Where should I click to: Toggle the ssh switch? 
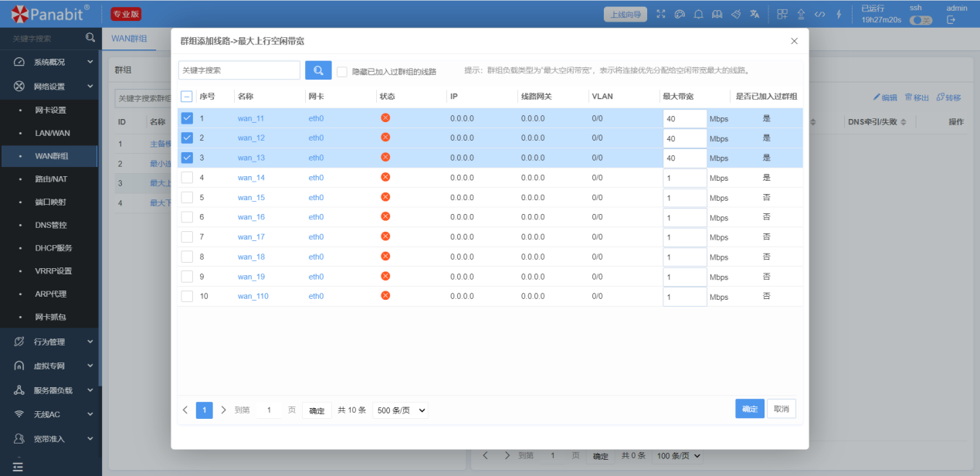click(921, 20)
